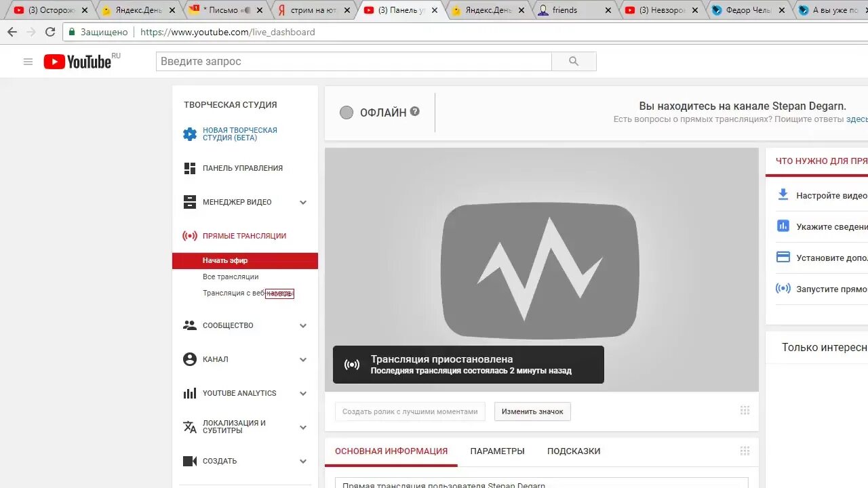868x488 pixels.
Task: Click the gear icon for new creator studio
Action: pyautogui.click(x=190, y=134)
